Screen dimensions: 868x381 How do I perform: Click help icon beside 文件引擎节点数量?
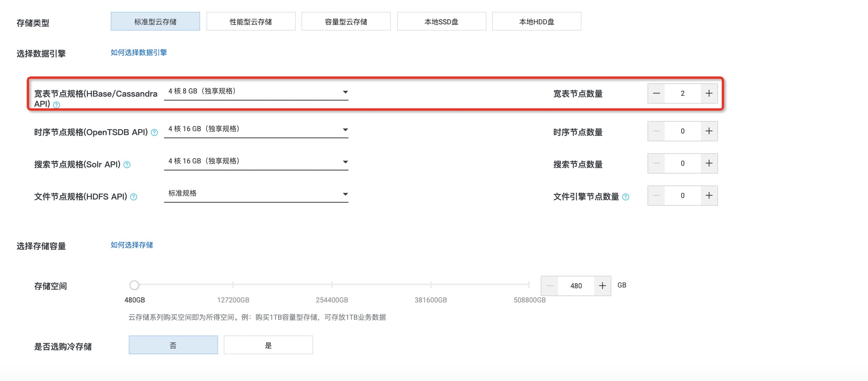point(626,197)
